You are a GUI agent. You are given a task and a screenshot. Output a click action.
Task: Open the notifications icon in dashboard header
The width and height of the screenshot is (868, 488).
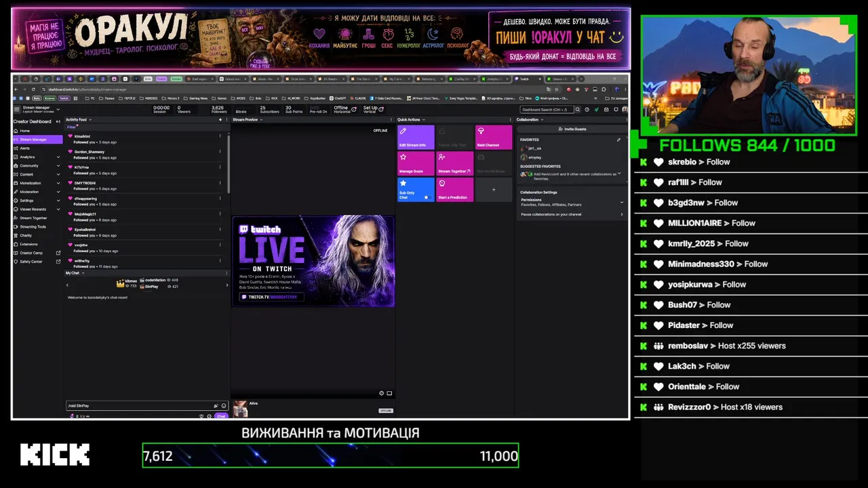click(615, 109)
